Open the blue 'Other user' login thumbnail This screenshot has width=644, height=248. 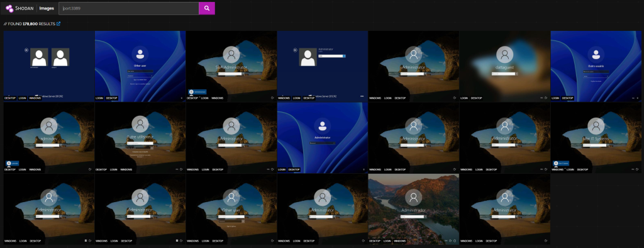(140, 66)
